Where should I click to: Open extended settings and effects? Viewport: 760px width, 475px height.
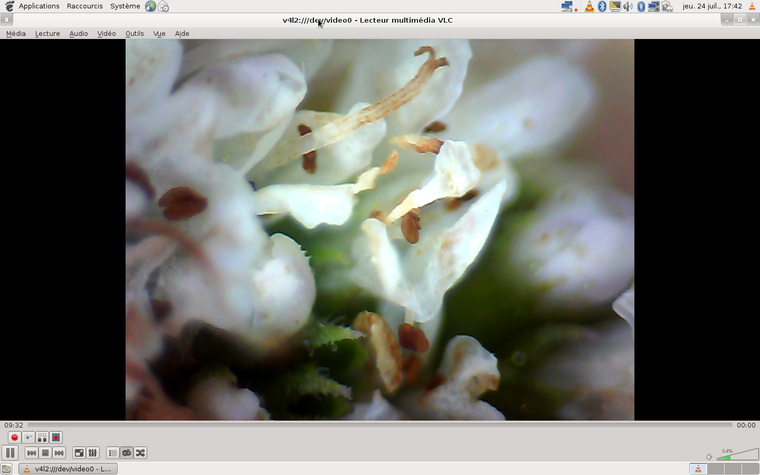(x=93, y=453)
